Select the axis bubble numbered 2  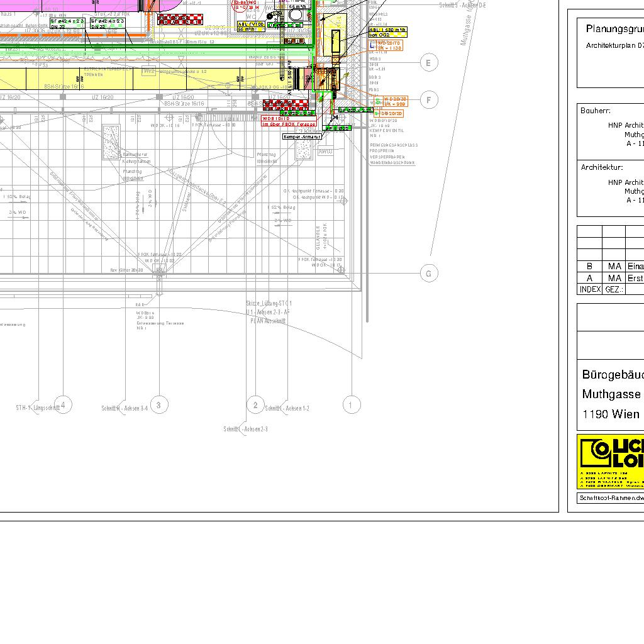click(255, 404)
